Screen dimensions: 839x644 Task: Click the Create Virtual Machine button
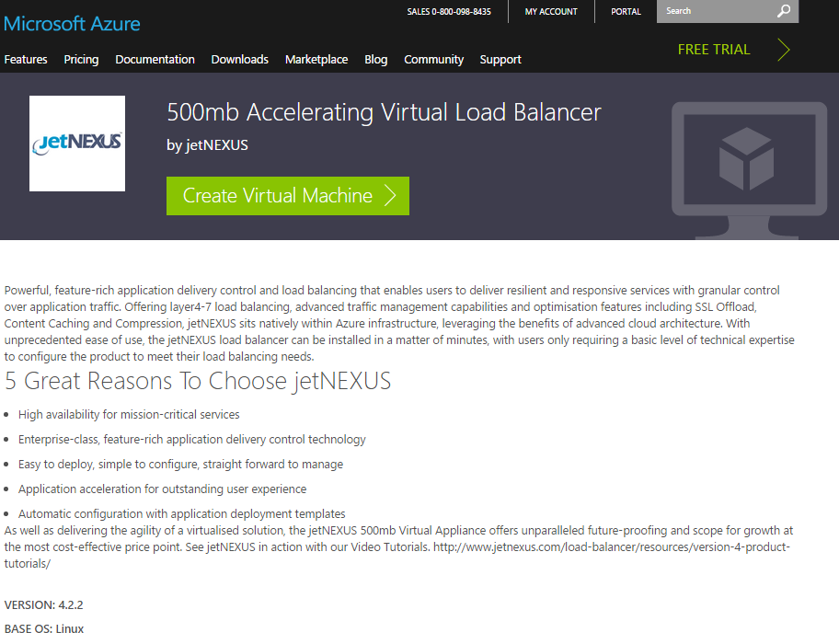click(288, 196)
